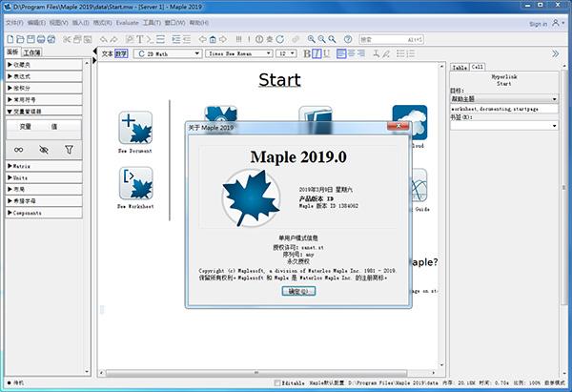
Task: Click the bulleted list format button
Action: point(400,53)
